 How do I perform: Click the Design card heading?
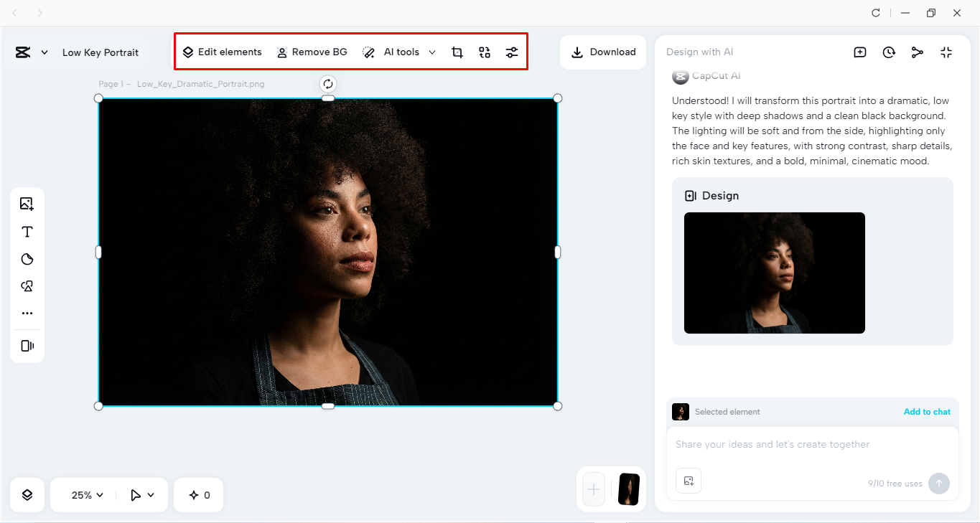[x=711, y=196]
